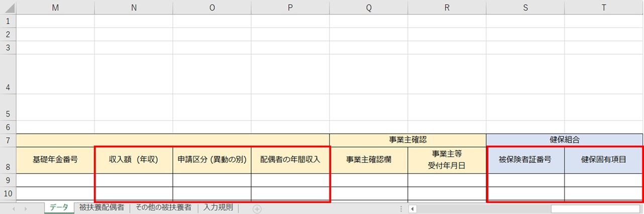This screenshot has width=644, height=214.
Task: Switch to the データ sheet tab
Action: click(x=59, y=208)
